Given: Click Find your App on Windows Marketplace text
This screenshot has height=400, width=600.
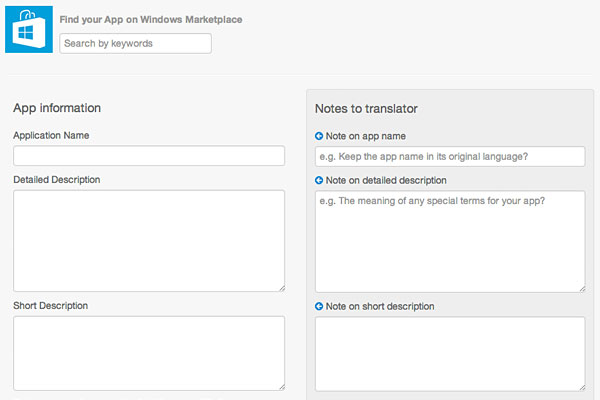Looking at the screenshot, I should [151, 20].
